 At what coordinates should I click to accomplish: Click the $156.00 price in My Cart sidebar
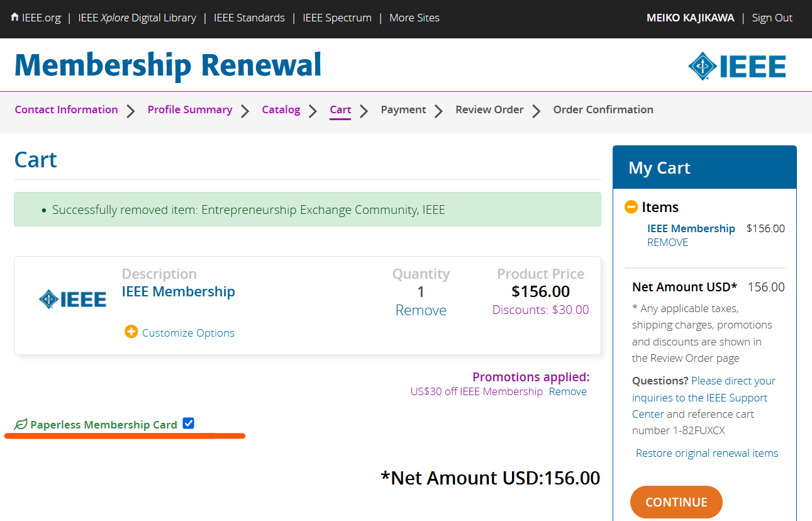pyautogui.click(x=765, y=228)
